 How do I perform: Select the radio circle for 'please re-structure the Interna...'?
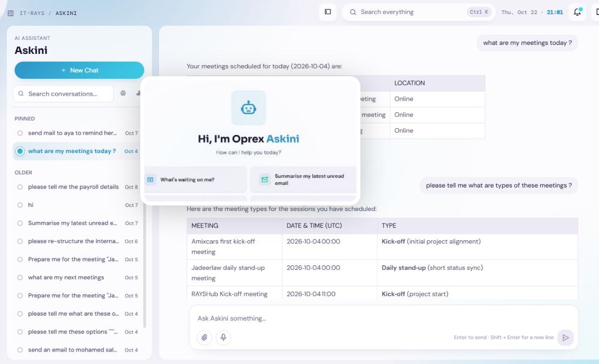(20, 241)
